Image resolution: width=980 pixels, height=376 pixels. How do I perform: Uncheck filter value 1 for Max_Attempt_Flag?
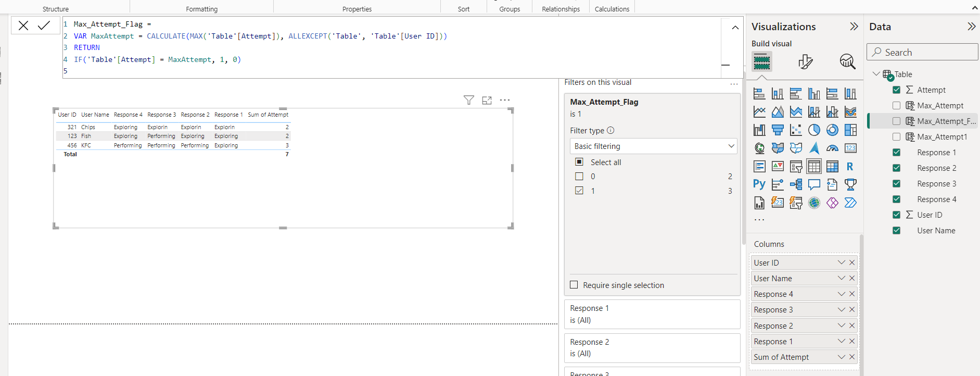(x=579, y=191)
